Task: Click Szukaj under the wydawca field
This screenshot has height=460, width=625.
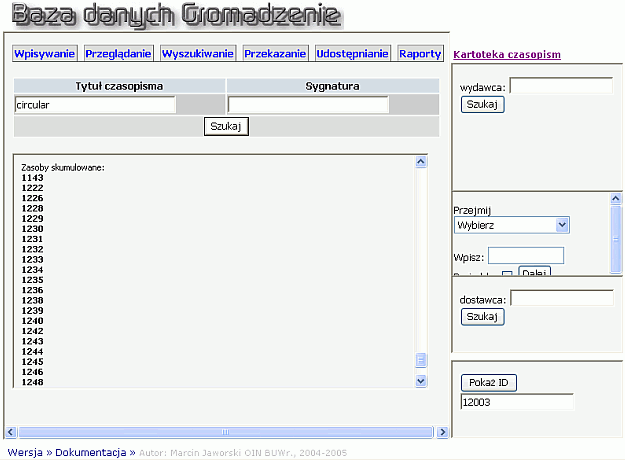Action: click(482, 104)
